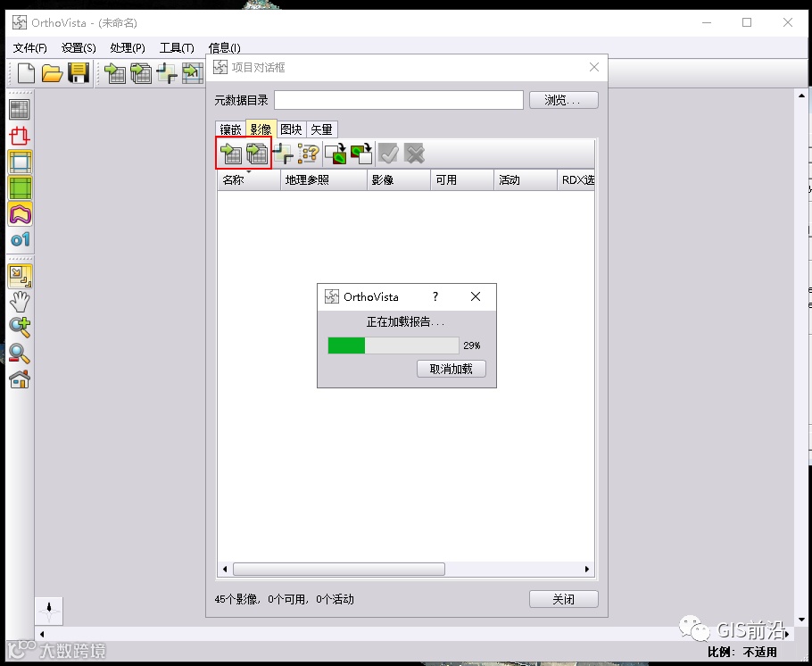Click the 比例: 不适用 scale status text
812x666 pixels.
tap(742, 652)
